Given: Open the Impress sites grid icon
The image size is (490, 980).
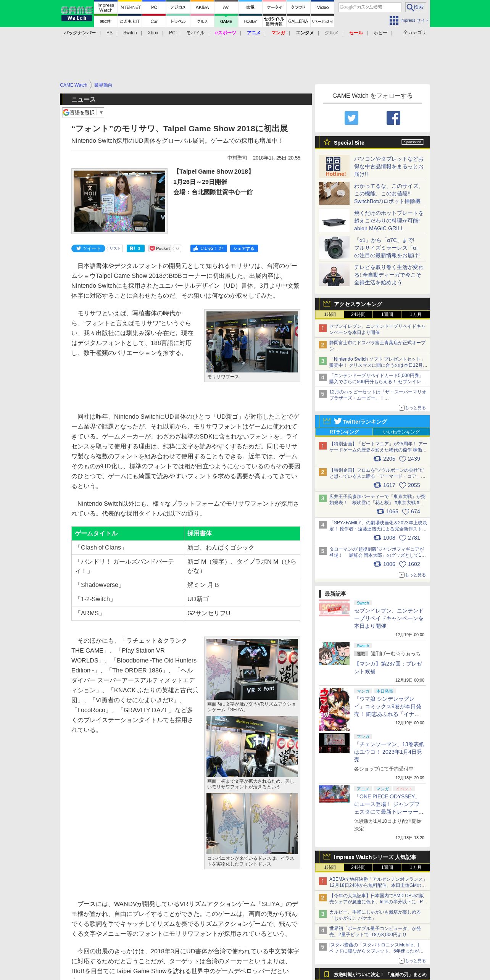Looking at the screenshot, I should pyautogui.click(x=394, y=20).
